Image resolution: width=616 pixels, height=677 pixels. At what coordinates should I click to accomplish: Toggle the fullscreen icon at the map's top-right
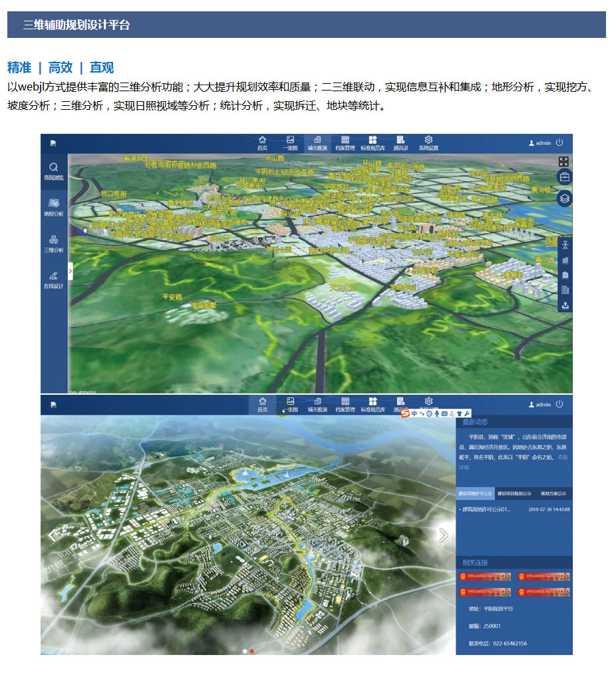click(x=562, y=160)
